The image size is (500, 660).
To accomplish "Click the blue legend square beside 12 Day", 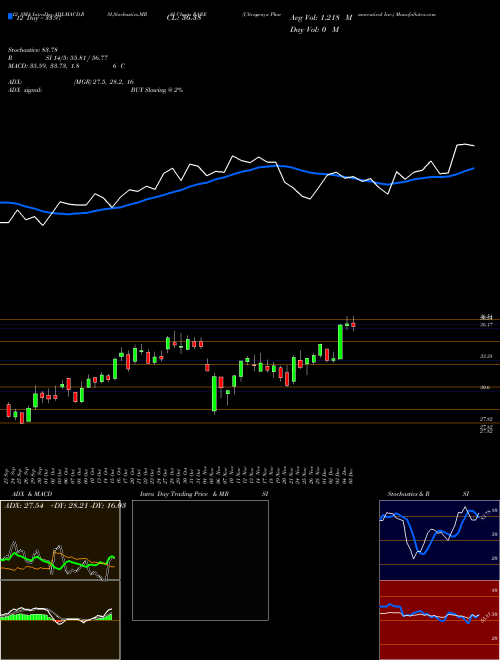I will coord(11,17).
